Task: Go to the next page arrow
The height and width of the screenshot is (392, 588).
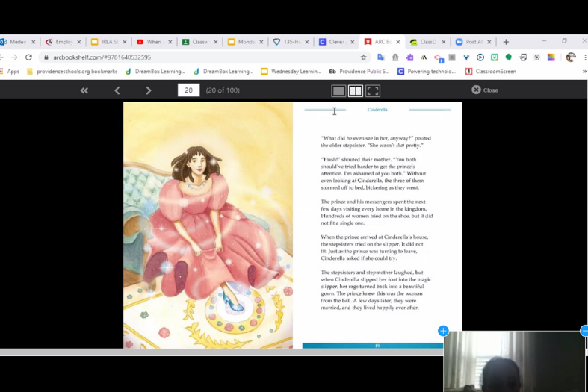Action: click(149, 90)
